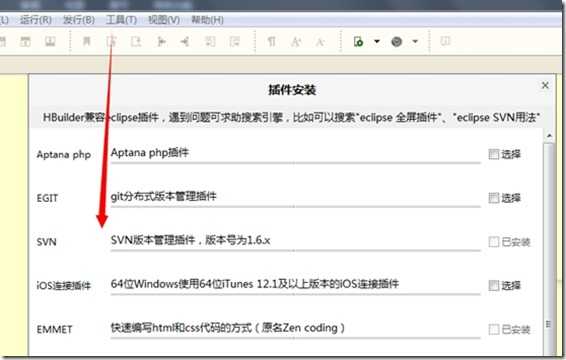Close the 插件安装 dialog with the X
The image size is (566, 360).
pos(545,85)
